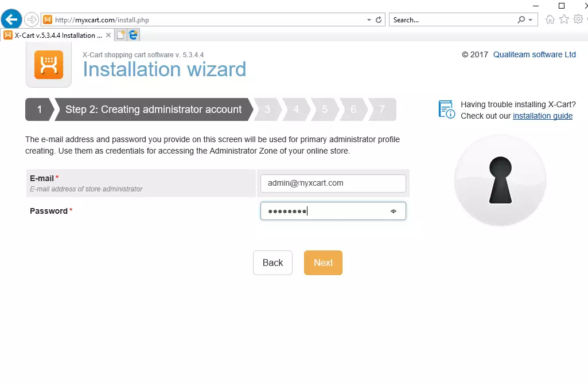Click the Password input field

click(333, 211)
